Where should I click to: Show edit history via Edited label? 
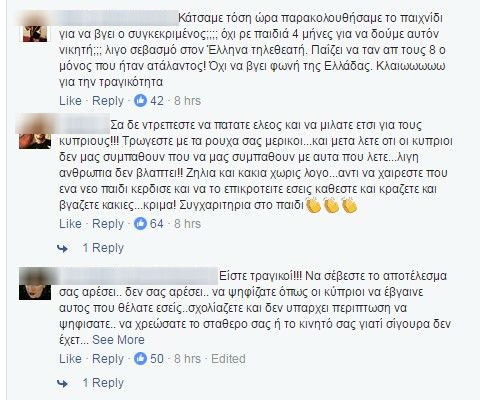point(228,359)
